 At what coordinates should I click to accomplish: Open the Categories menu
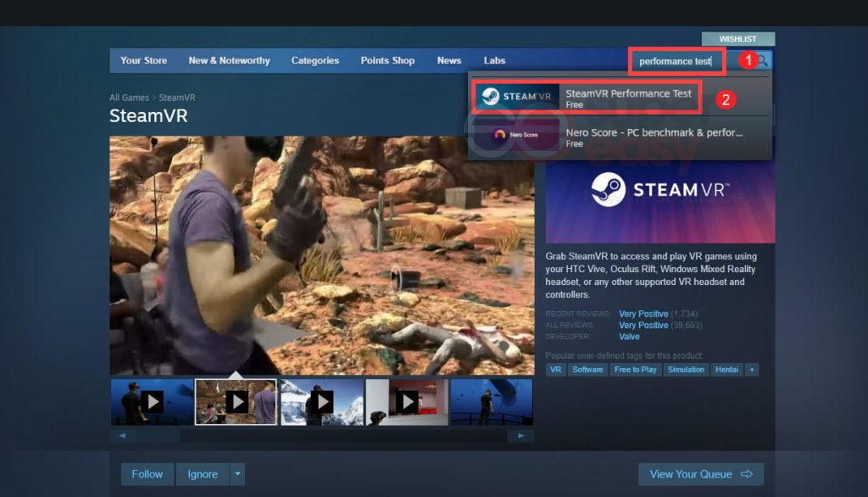pyautogui.click(x=314, y=61)
